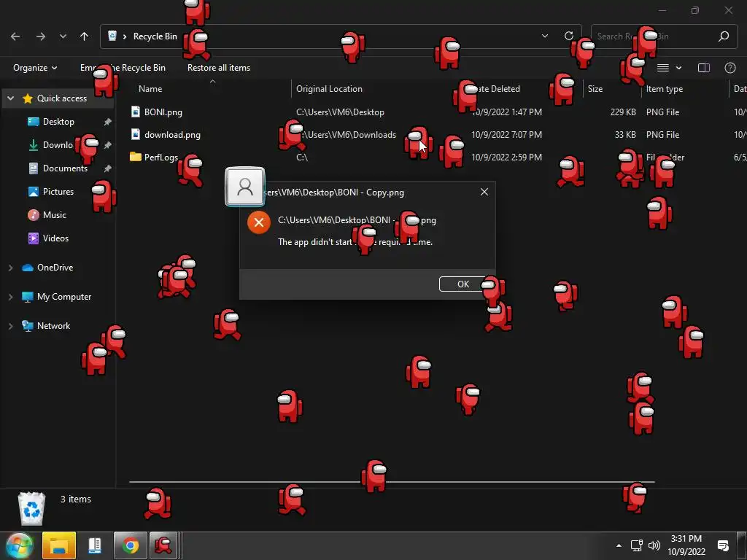This screenshot has width=747, height=560.
Task: Open Pictures in the sidebar
Action: tap(58, 192)
